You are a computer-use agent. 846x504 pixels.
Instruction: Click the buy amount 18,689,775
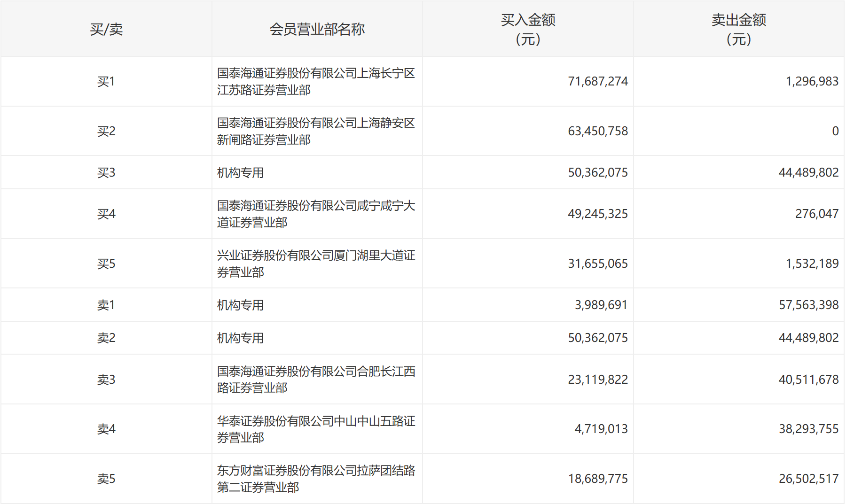point(598,479)
